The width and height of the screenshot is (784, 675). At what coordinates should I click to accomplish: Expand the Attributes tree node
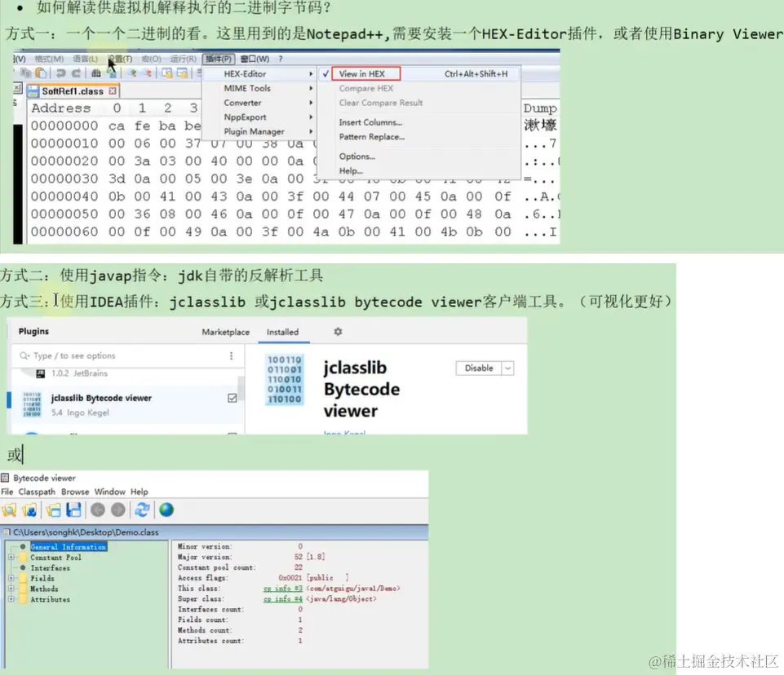point(11,599)
